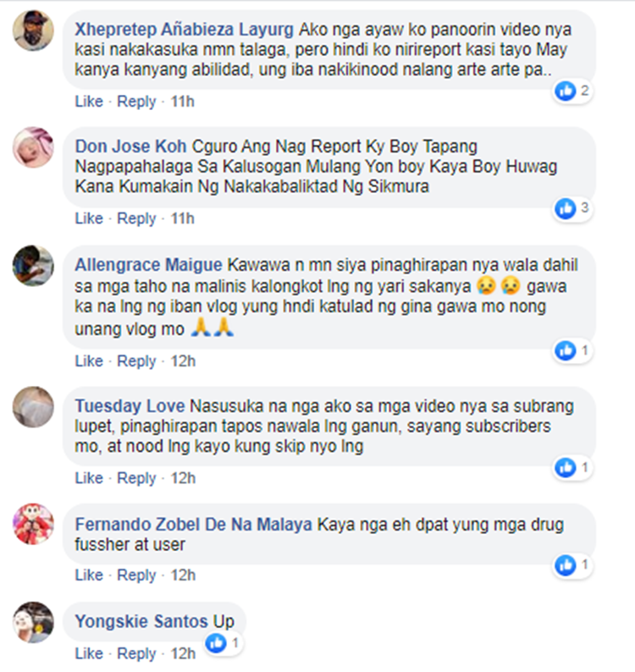The height and width of the screenshot is (672, 635).
Task: Open the 11h timestamp on Xhepretep's comment
Action: click(183, 102)
